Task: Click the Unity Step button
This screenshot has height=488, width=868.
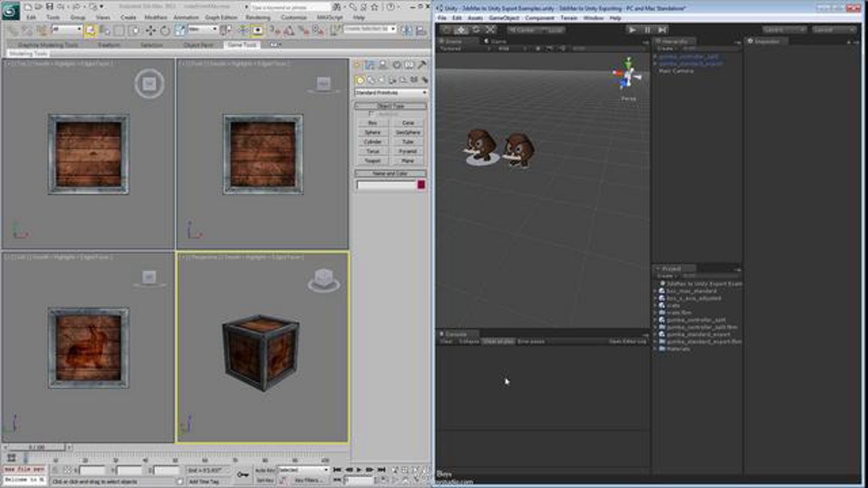Action: click(661, 30)
